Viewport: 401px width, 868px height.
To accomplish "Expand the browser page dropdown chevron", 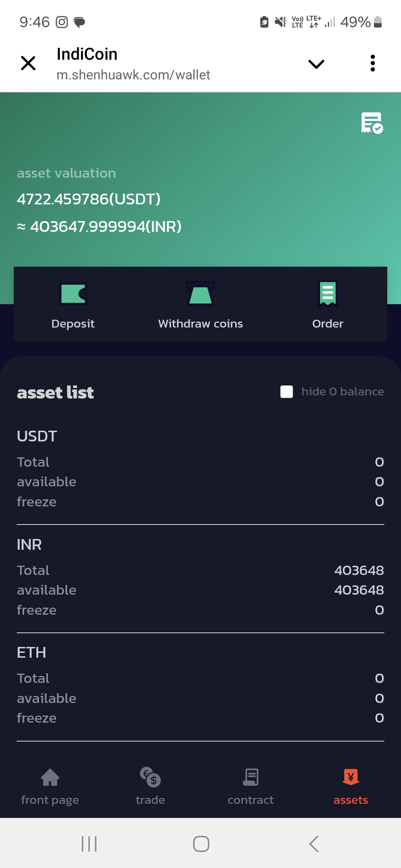I will [316, 64].
